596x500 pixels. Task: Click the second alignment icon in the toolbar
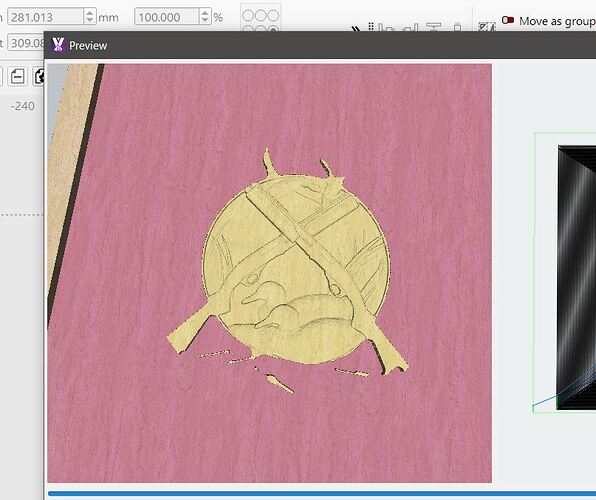[x=410, y=28]
